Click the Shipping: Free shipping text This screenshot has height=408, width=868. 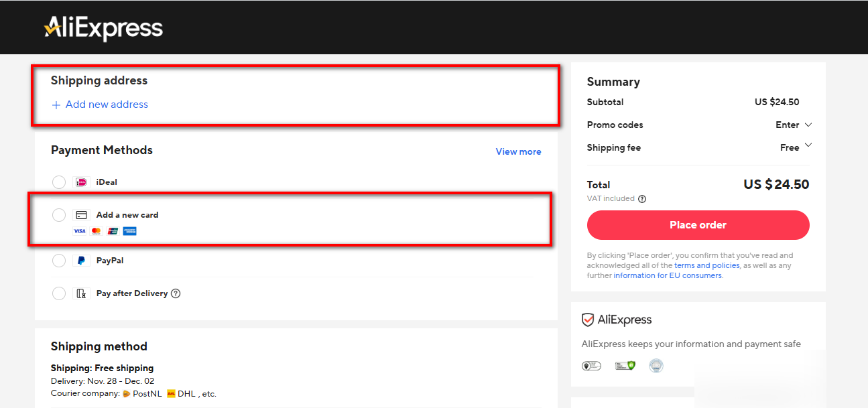102,368
